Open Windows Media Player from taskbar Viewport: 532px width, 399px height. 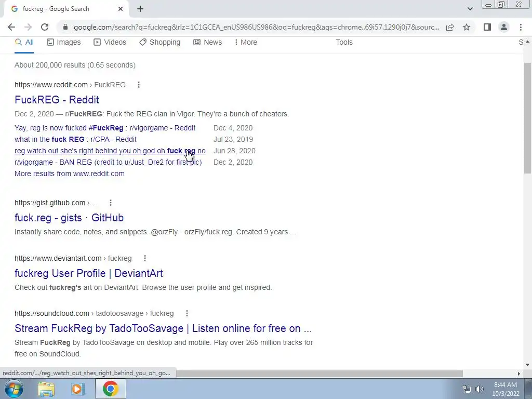click(78, 389)
